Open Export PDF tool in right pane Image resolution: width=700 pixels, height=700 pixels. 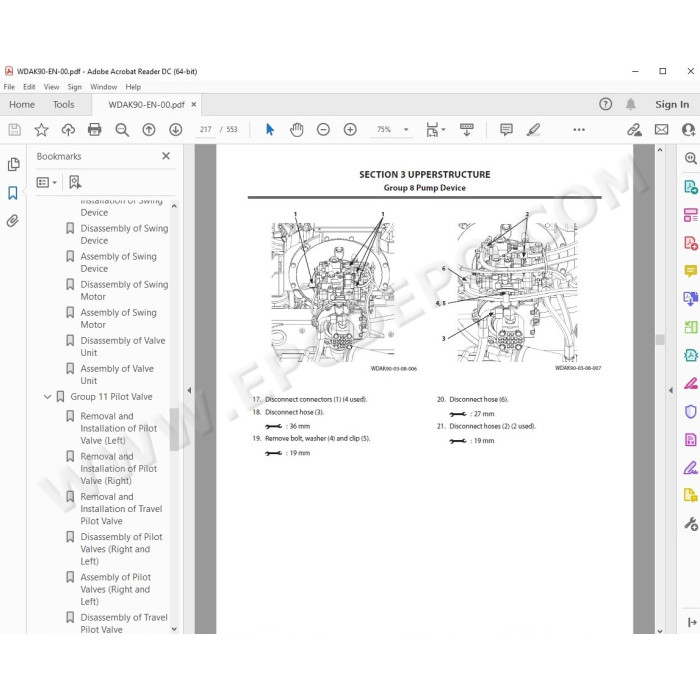pos(691,187)
